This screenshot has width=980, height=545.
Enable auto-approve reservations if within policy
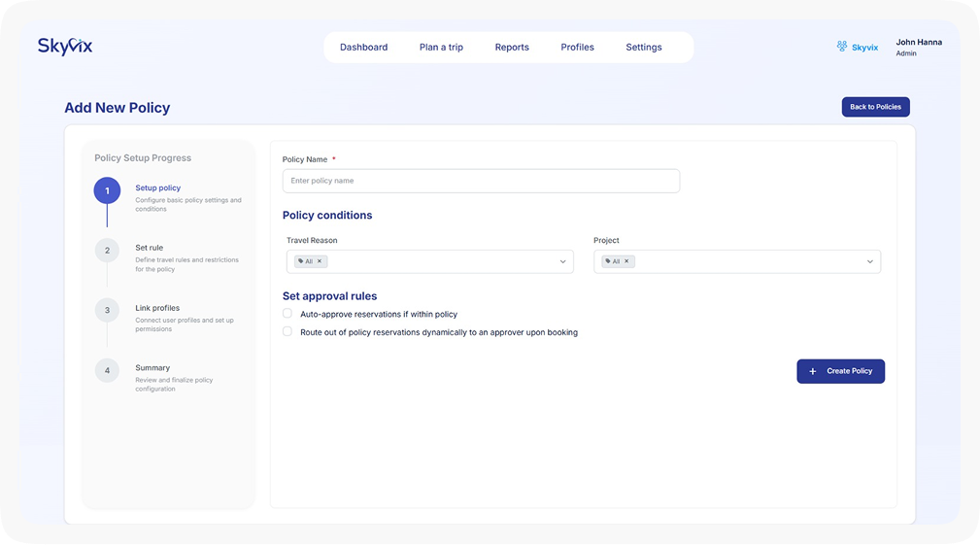tap(287, 314)
